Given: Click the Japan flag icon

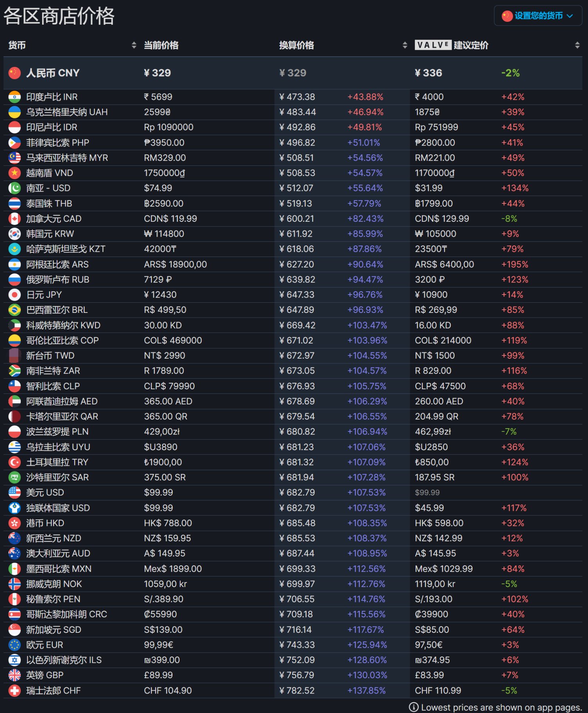Looking at the screenshot, I should tap(14, 295).
